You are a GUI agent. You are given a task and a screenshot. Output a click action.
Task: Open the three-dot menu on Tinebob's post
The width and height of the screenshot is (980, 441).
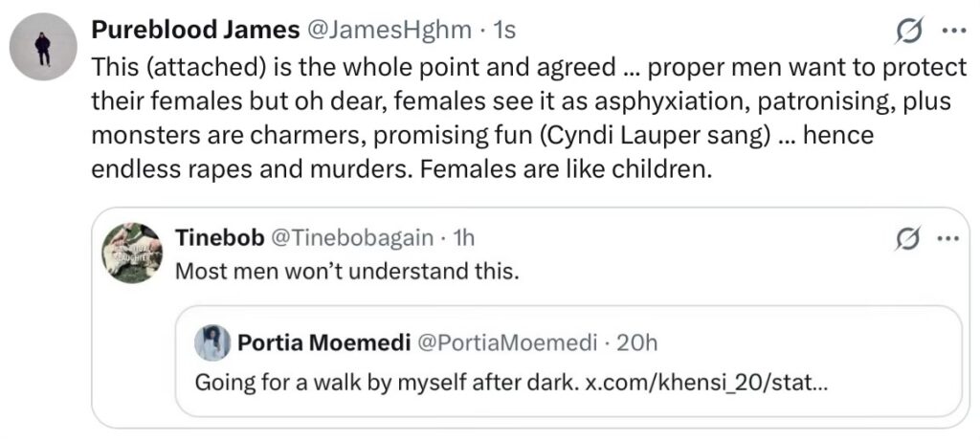[947, 237]
